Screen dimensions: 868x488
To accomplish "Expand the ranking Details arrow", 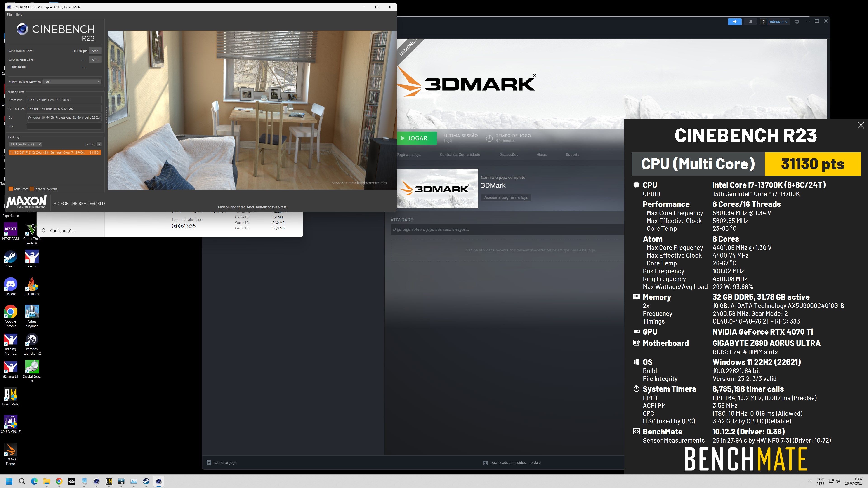I will 99,144.
